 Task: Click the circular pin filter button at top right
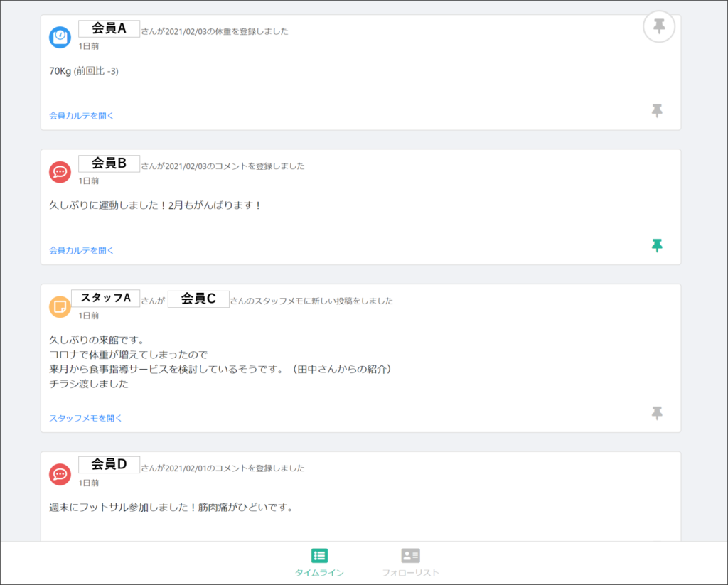pos(658,27)
